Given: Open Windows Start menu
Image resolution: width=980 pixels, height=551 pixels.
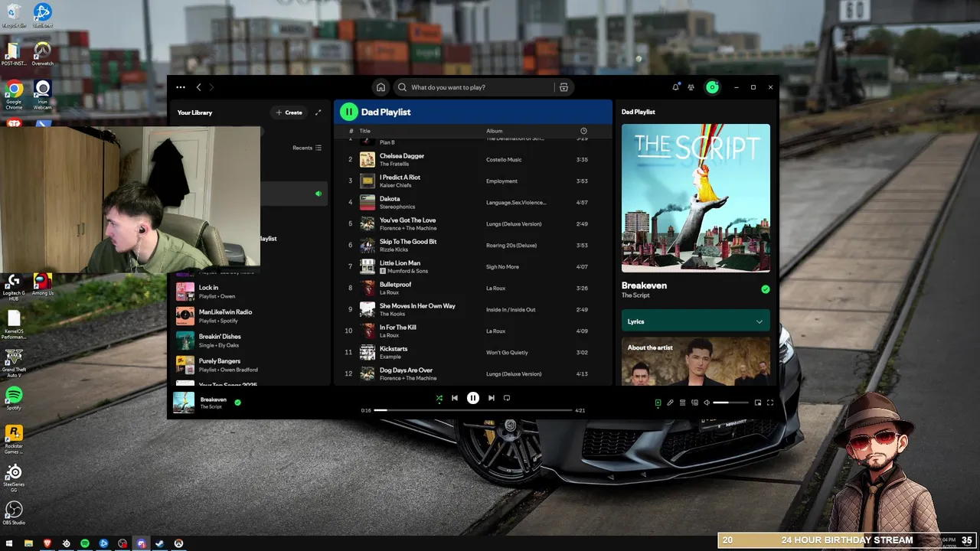Looking at the screenshot, I should 9,543.
